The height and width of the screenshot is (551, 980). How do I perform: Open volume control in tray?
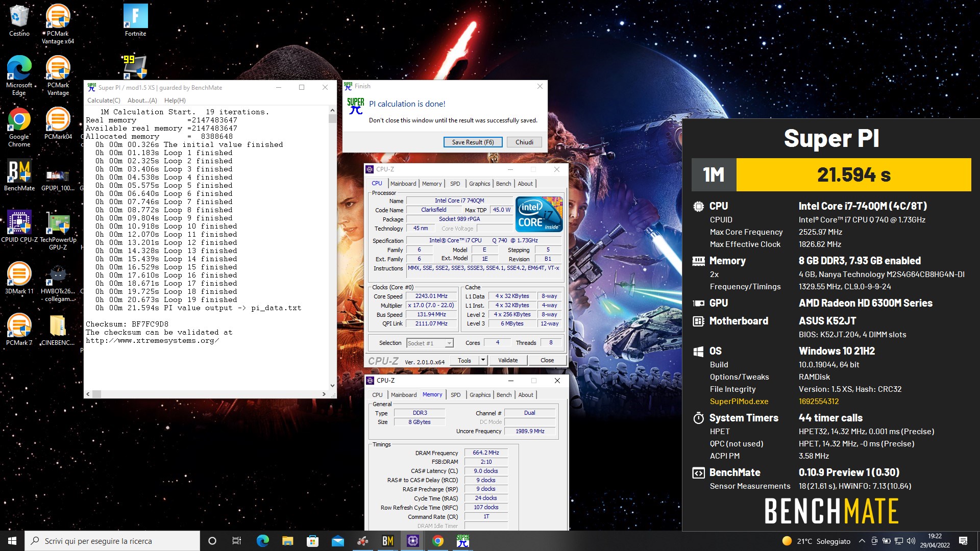pyautogui.click(x=911, y=541)
